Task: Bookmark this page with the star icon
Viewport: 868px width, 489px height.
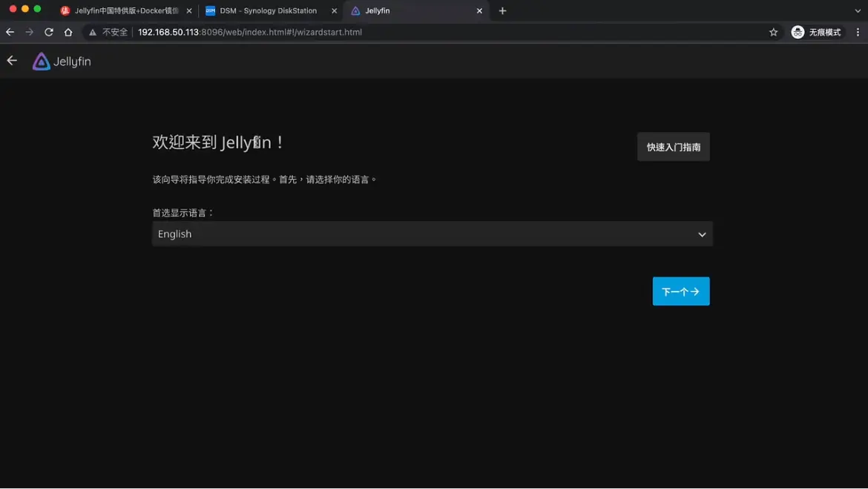Action: pyautogui.click(x=773, y=32)
